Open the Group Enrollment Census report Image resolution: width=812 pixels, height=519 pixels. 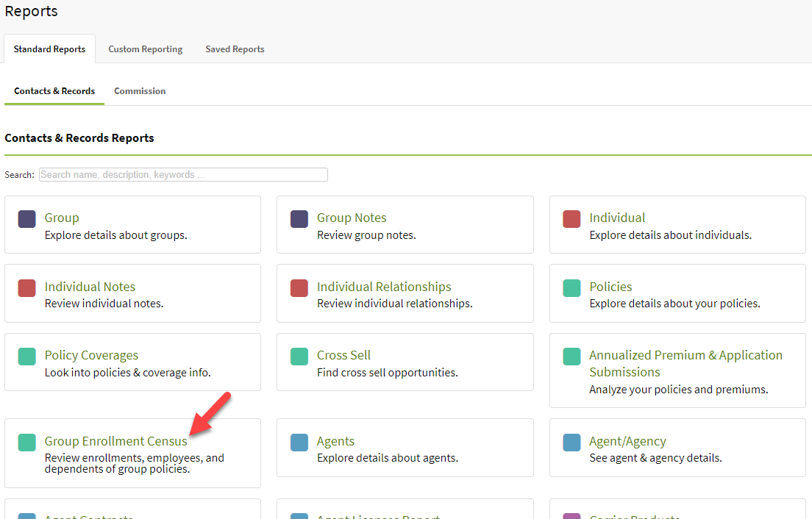(x=115, y=441)
